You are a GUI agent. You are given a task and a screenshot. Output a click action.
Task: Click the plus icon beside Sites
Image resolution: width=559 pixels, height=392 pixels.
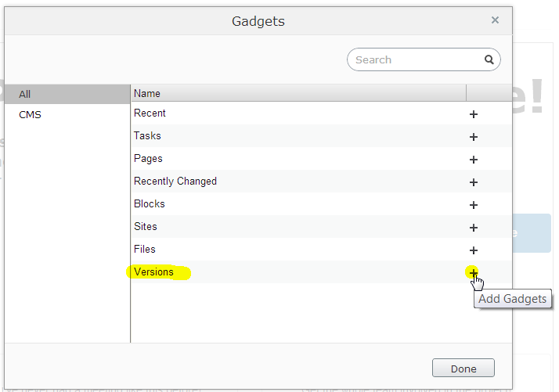473,228
